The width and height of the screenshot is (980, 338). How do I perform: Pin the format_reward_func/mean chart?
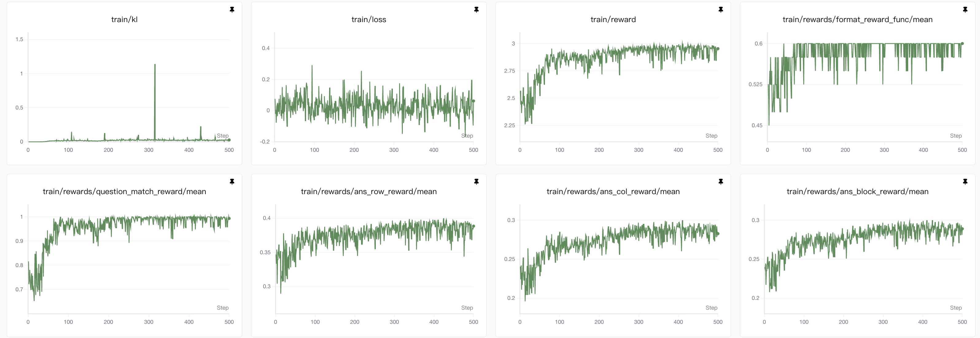[x=965, y=10]
